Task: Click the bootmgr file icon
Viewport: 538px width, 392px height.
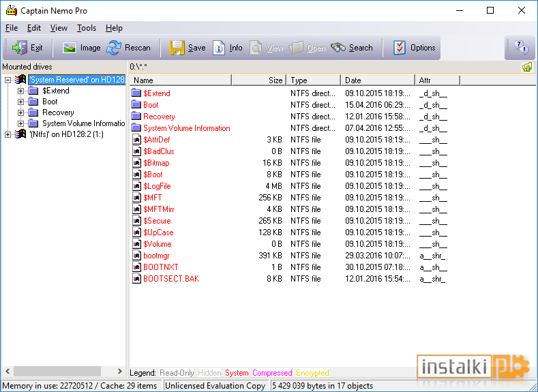Action: [x=136, y=256]
